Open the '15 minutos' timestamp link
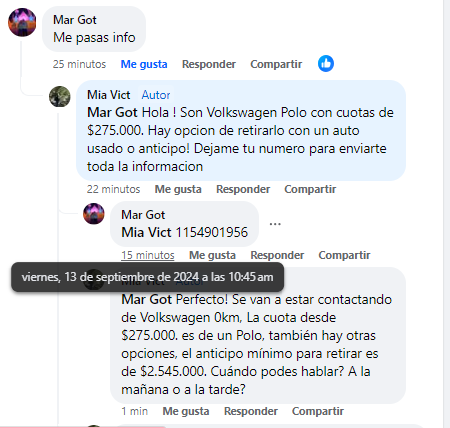 pos(148,255)
